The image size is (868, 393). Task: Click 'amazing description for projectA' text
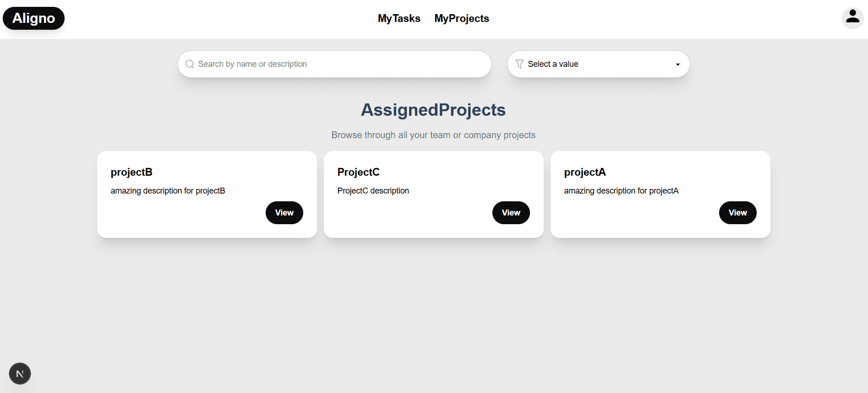tap(621, 191)
